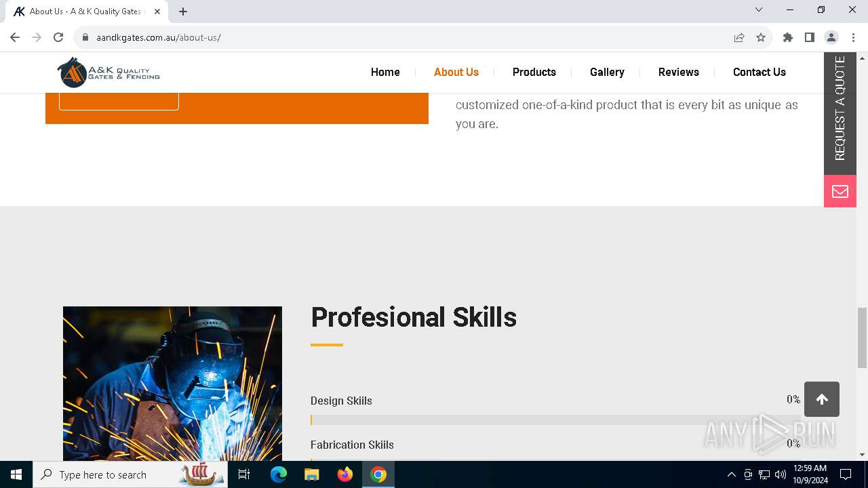This screenshot has height=488, width=868.
Task: Open the Chrome profile avatar
Action: coord(831,37)
